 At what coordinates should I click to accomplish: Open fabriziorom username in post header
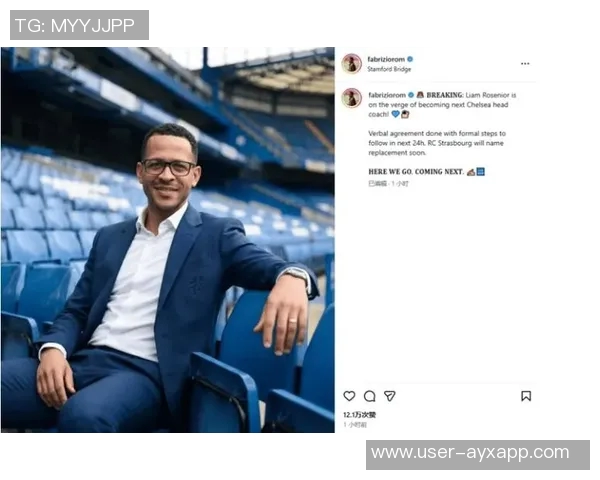(386, 59)
